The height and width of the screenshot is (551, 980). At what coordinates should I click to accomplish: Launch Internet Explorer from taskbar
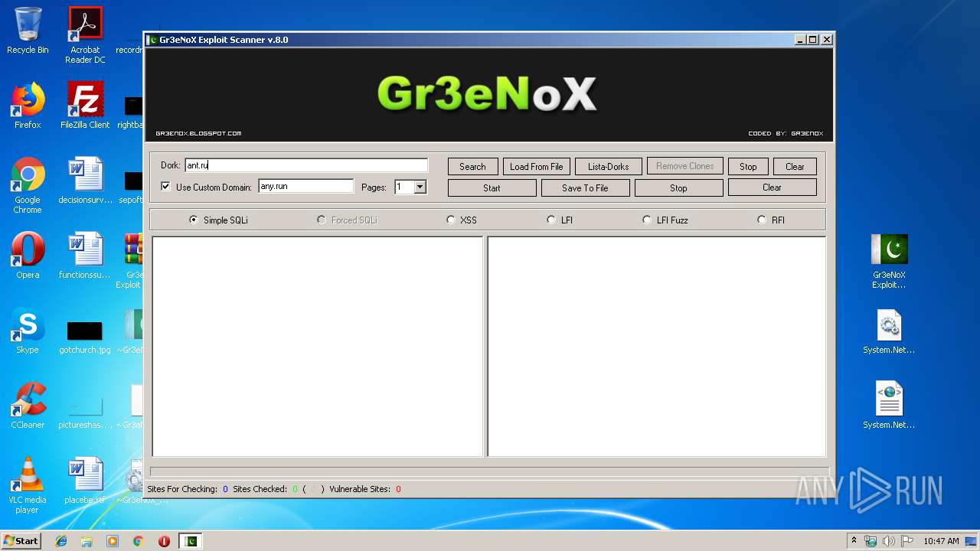tap(61, 541)
